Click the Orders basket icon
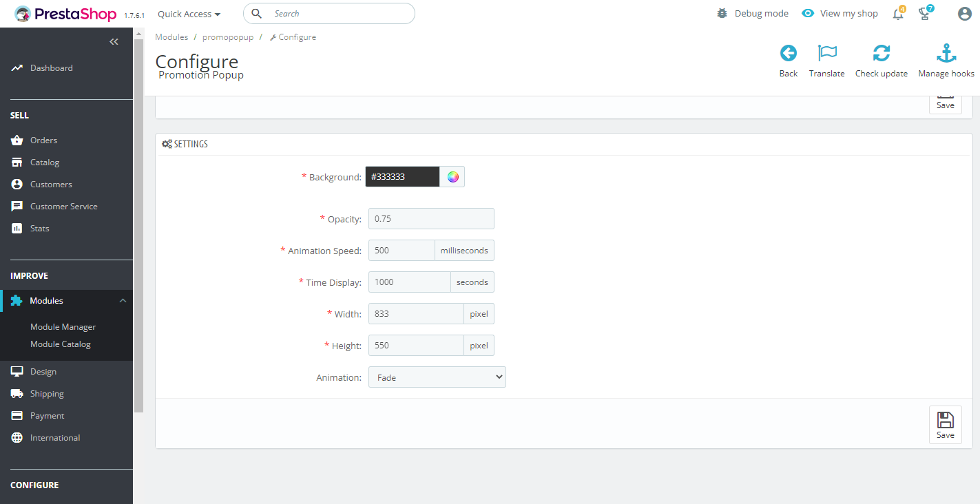This screenshot has width=980, height=504. click(x=17, y=140)
